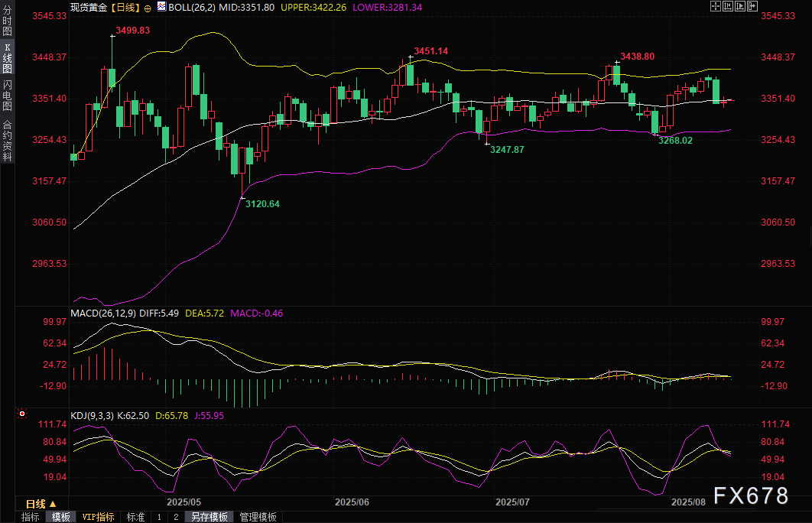Open the 分时图 view in sidebar

8,18
